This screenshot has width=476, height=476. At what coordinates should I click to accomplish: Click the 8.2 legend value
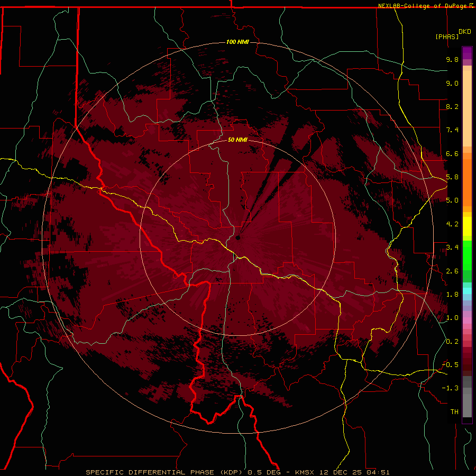[x=452, y=106]
